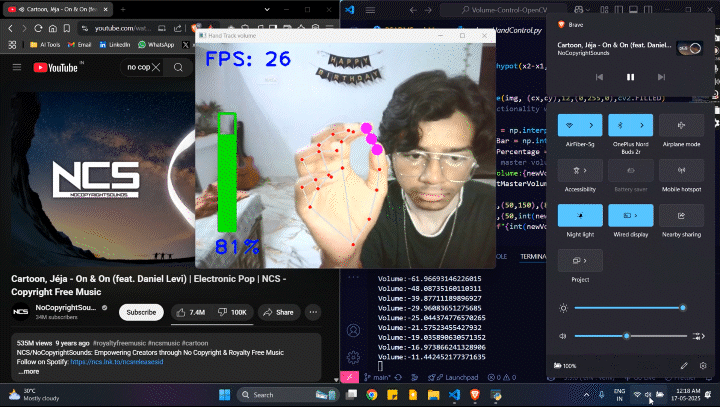Like the video with thumbs up 7.4M
This screenshot has height=407, width=720.
[x=191, y=312]
